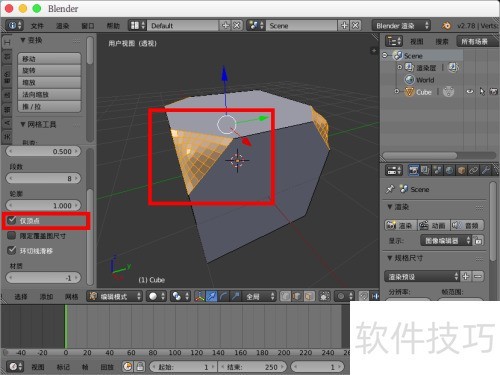The height and width of the screenshot is (375, 500).
Task: Toggle Cube renderability camera icon
Action: 494,91
